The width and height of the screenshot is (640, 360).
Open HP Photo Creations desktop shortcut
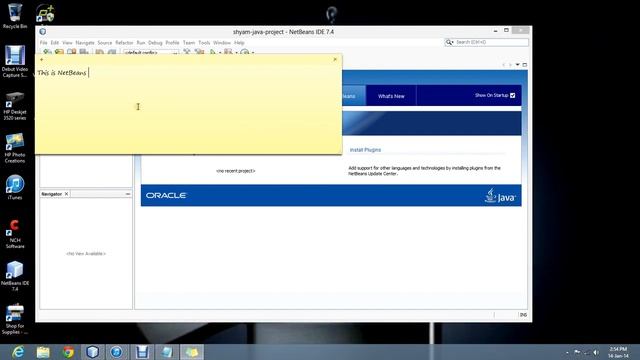[15, 149]
